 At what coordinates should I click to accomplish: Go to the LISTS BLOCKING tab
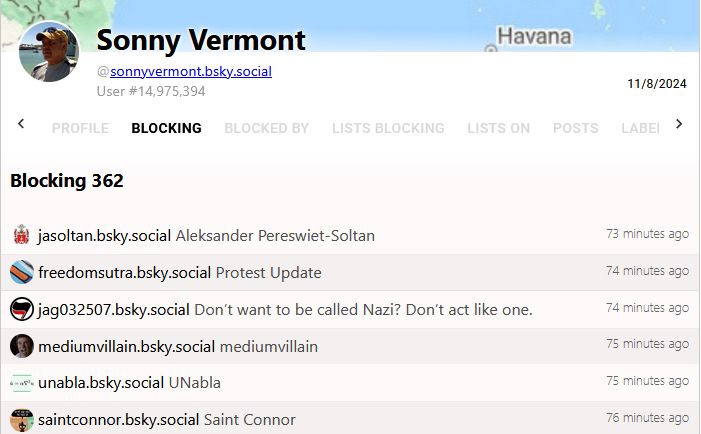tap(388, 128)
